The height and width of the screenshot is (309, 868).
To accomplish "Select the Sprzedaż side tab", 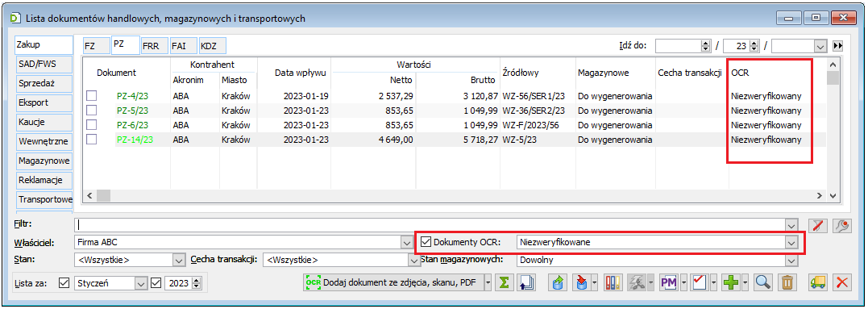I will pyautogui.click(x=44, y=84).
